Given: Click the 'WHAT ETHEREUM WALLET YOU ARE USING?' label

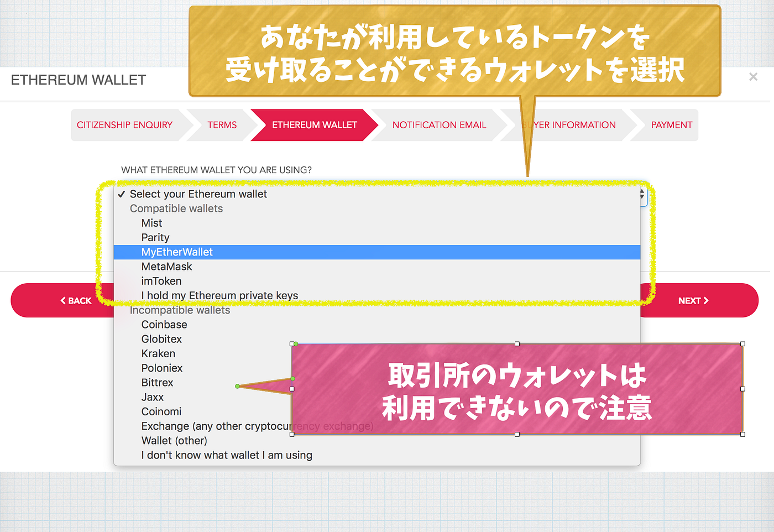Looking at the screenshot, I should coord(216,170).
